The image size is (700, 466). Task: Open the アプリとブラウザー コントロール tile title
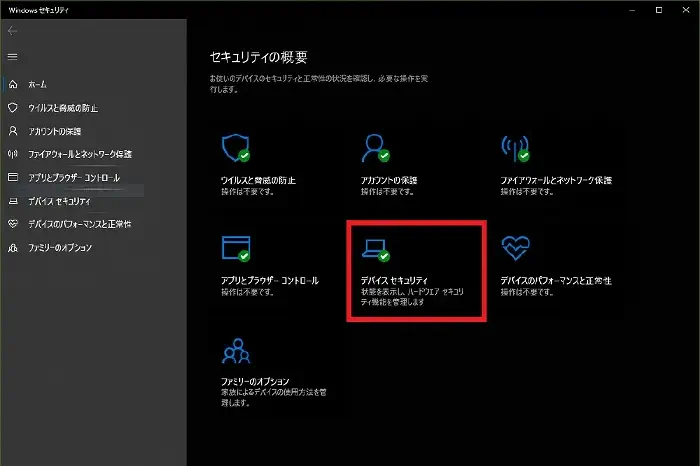(270, 280)
